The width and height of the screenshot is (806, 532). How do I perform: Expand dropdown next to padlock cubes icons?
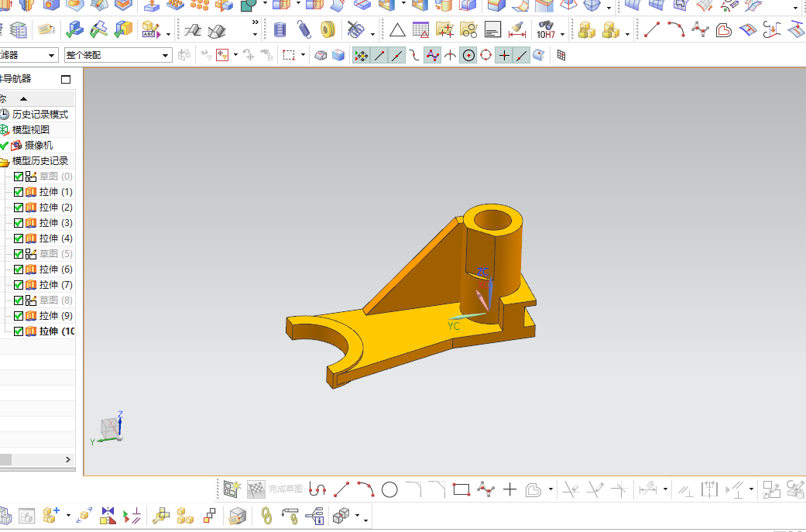(628, 34)
